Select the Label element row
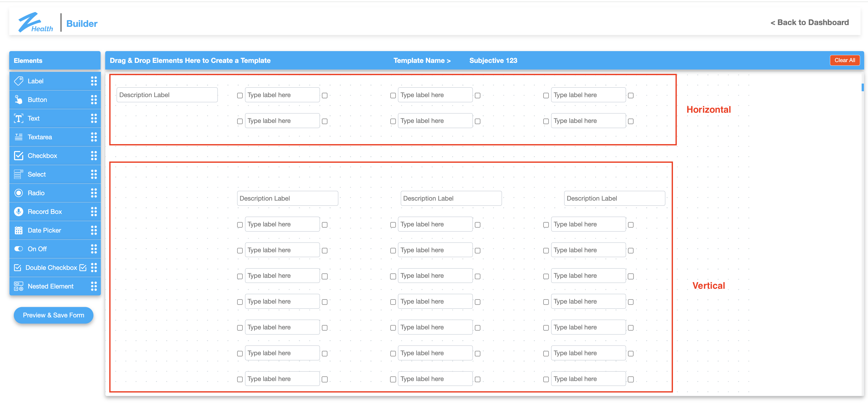The width and height of the screenshot is (868, 415). (x=55, y=81)
